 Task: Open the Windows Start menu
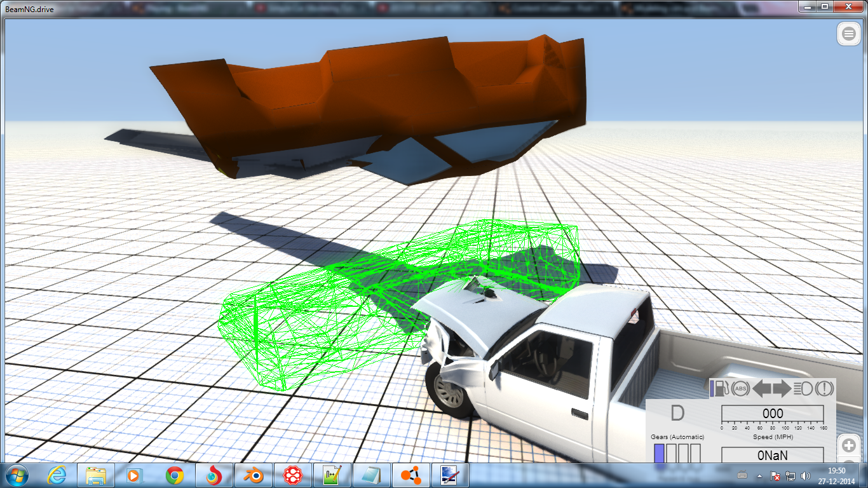pyautogui.click(x=17, y=475)
